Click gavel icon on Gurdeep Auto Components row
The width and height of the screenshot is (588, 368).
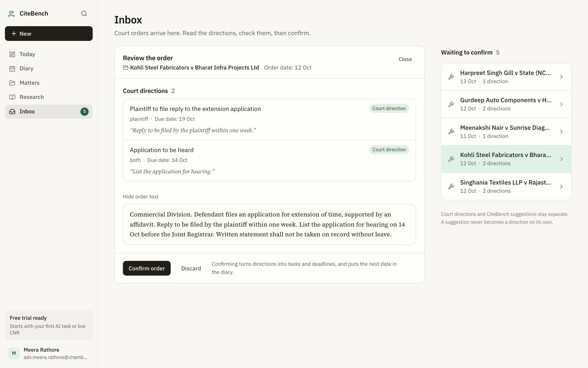tap(451, 104)
